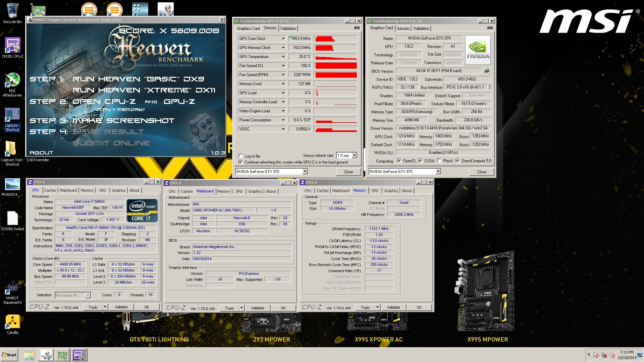The image size is (644, 362).
Task: Select the 333996.hwbot file icon
Action: 12,221
